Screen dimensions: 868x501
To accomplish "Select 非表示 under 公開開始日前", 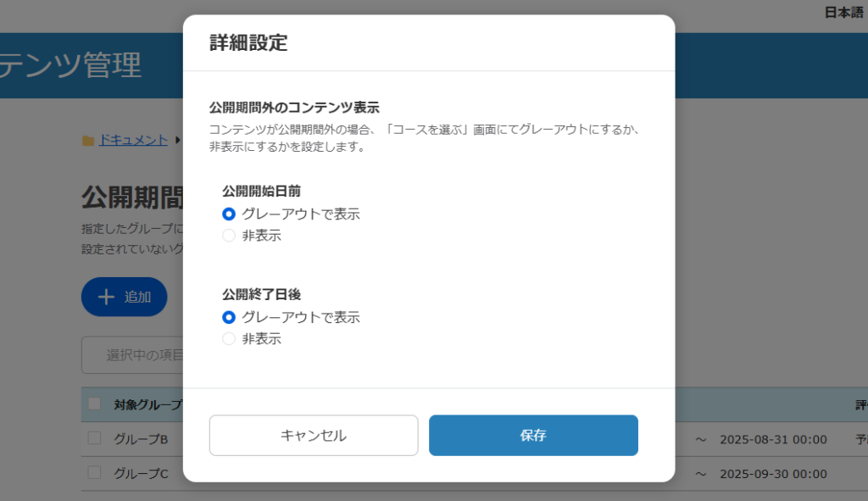I will [x=229, y=236].
